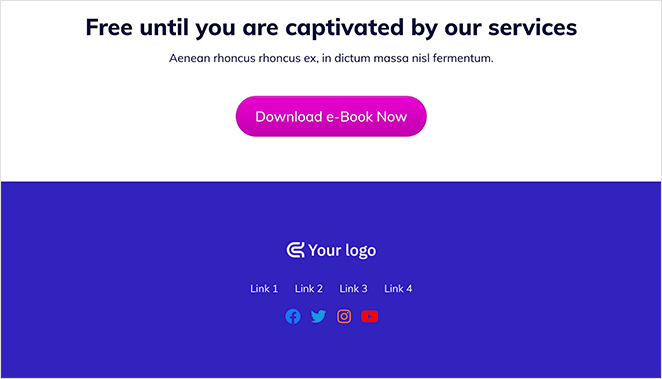
Task: Open the red YouTube icon
Action: 369,316
